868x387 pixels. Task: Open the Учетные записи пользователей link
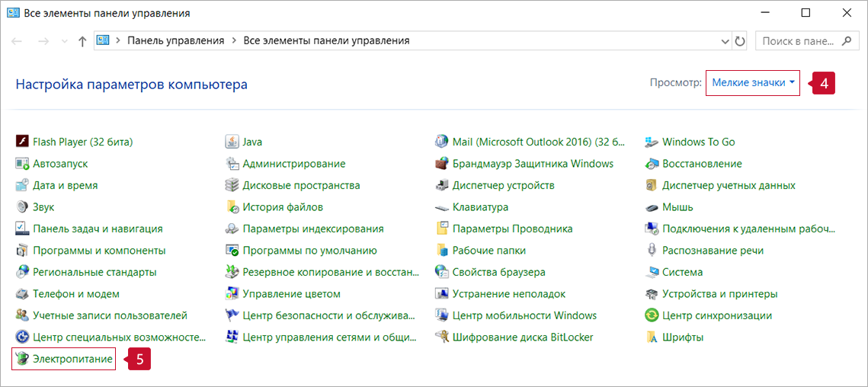(x=110, y=315)
